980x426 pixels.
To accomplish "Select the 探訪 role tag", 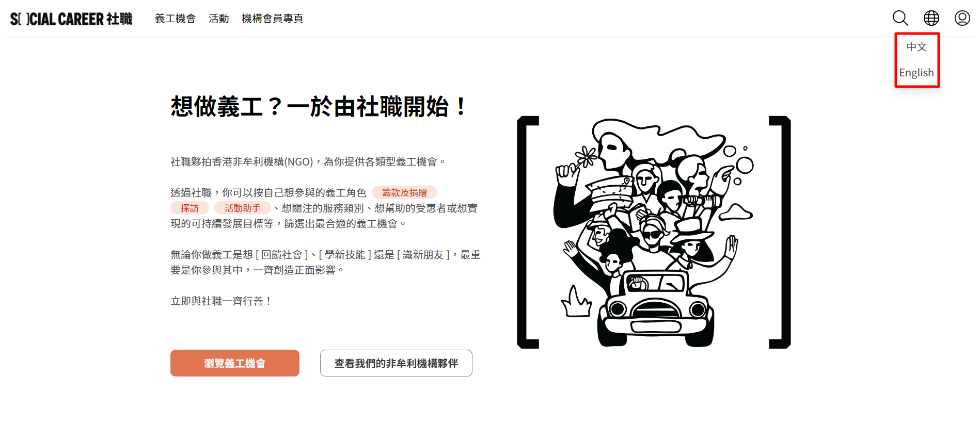I will point(189,208).
